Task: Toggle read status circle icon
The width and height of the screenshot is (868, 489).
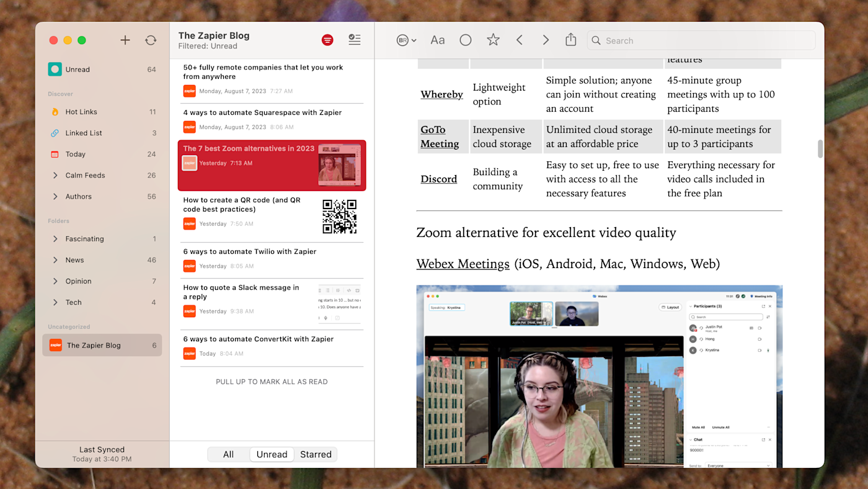Action: tap(466, 40)
